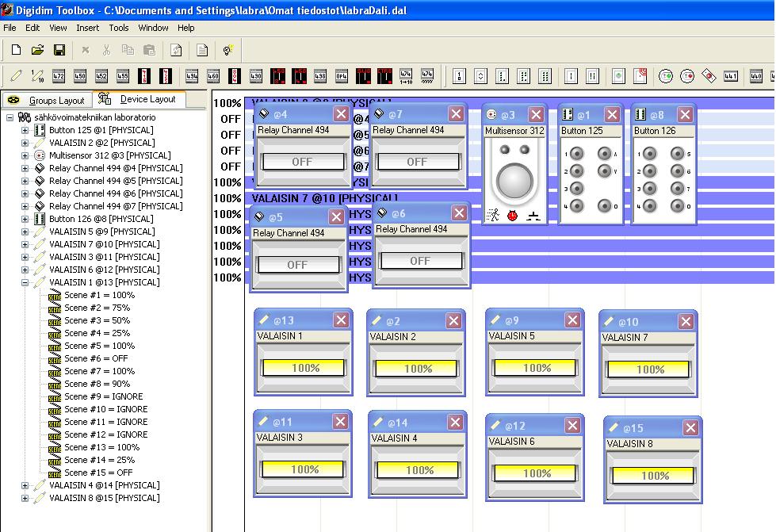Toggle the OFF button on relay @5

pos(298,265)
